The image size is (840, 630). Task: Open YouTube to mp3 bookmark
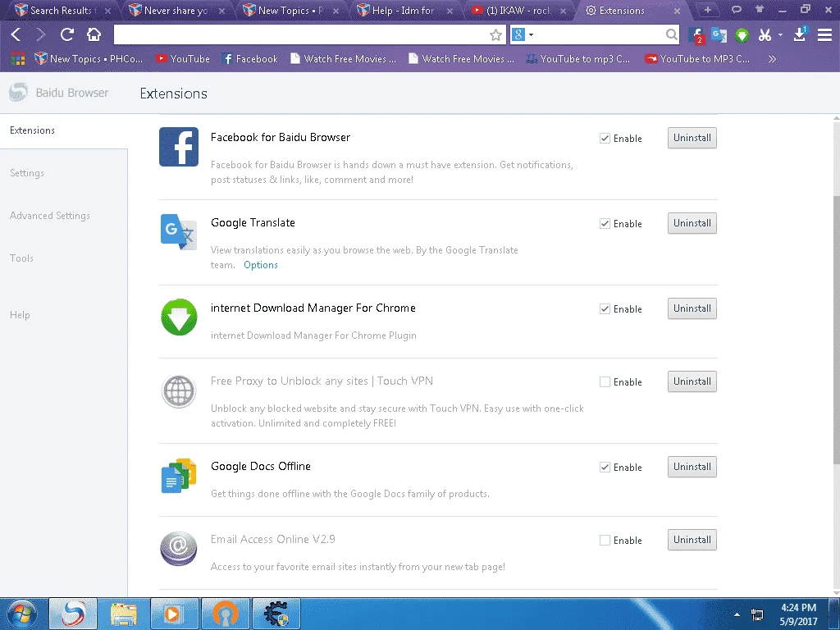578,59
